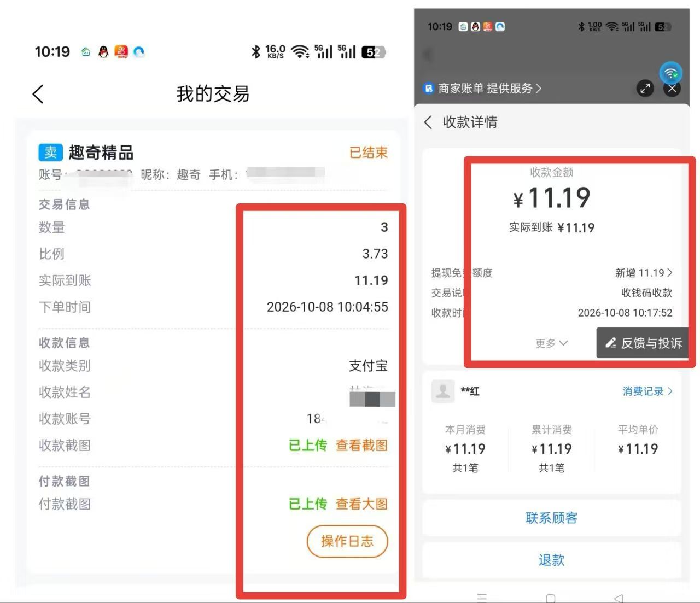View the uploaded 收款截图 via 查看截图

(x=361, y=445)
